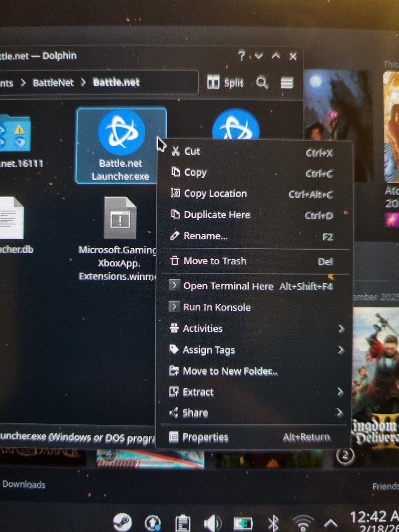Open the Dolphin hamburger menu
This screenshot has width=399, height=532.
click(287, 82)
